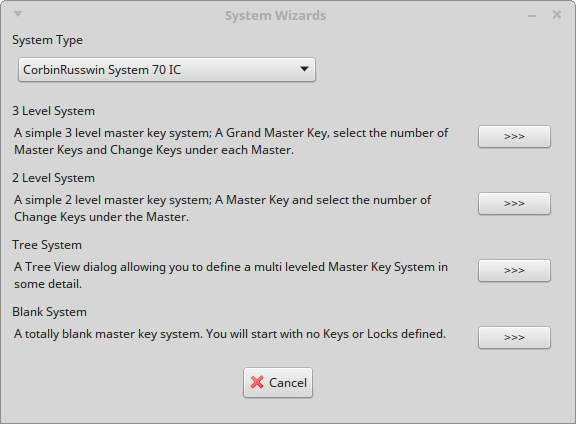The height and width of the screenshot is (424, 576).
Task: Open the System Type combo box
Action: coord(167,69)
